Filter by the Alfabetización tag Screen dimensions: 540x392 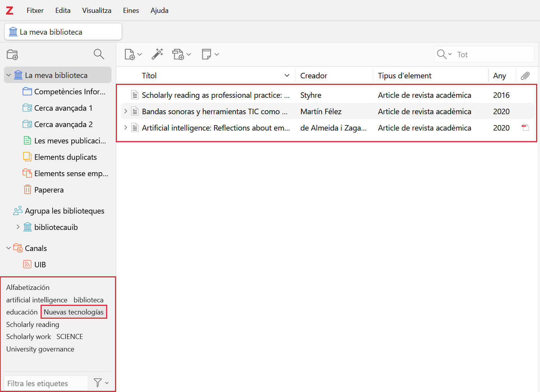click(x=28, y=288)
